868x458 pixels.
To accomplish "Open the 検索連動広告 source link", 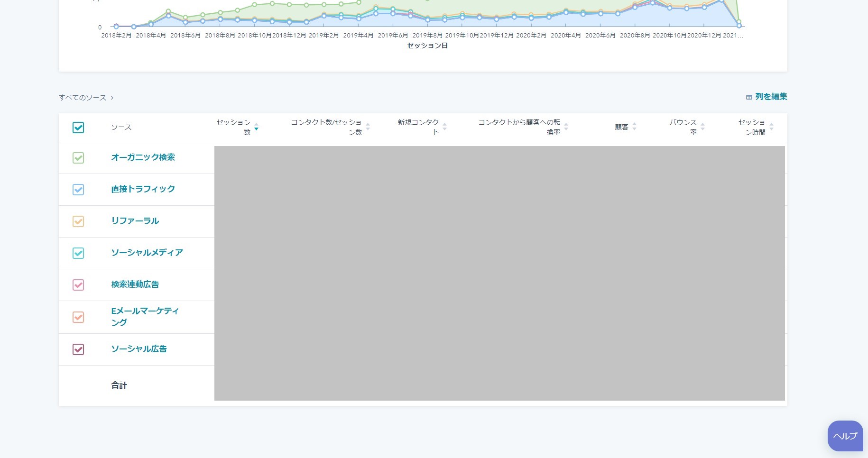I will point(135,284).
